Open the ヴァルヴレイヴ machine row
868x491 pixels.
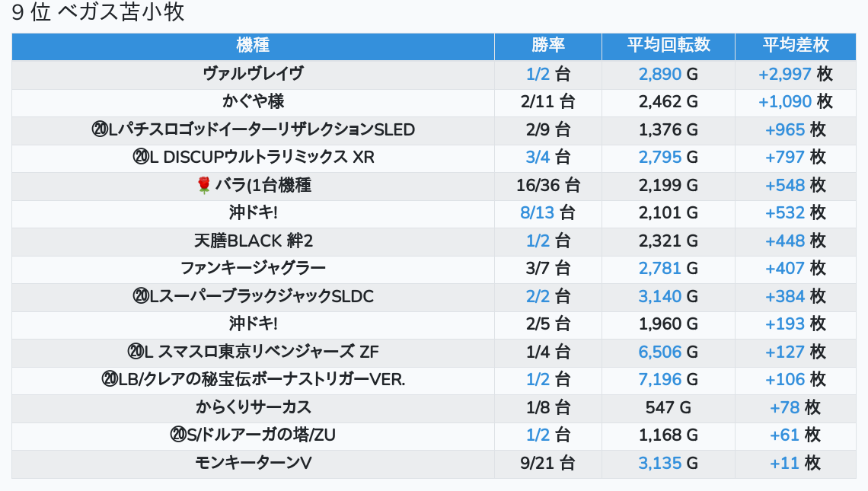pyautogui.click(x=253, y=74)
